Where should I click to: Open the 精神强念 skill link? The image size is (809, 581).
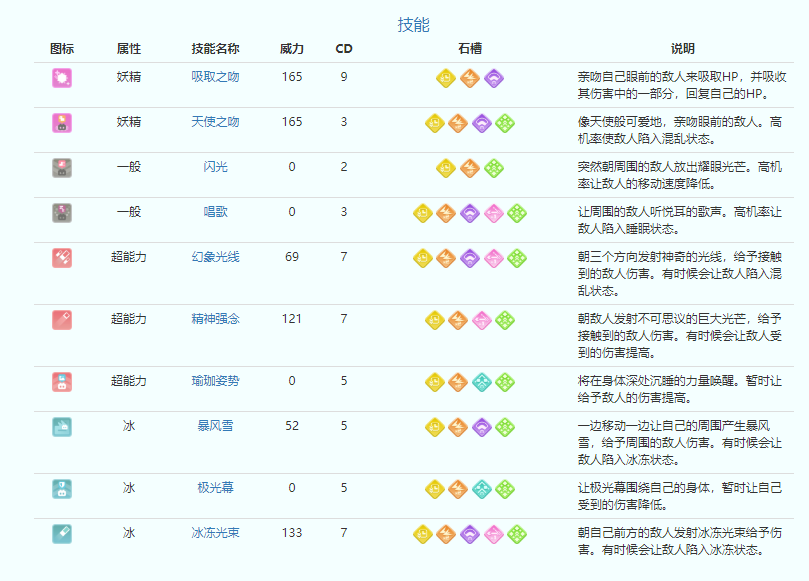click(x=215, y=319)
